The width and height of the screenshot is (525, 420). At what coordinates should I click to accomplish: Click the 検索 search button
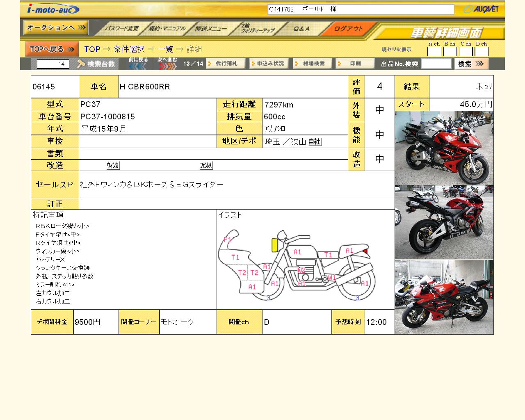(472, 64)
